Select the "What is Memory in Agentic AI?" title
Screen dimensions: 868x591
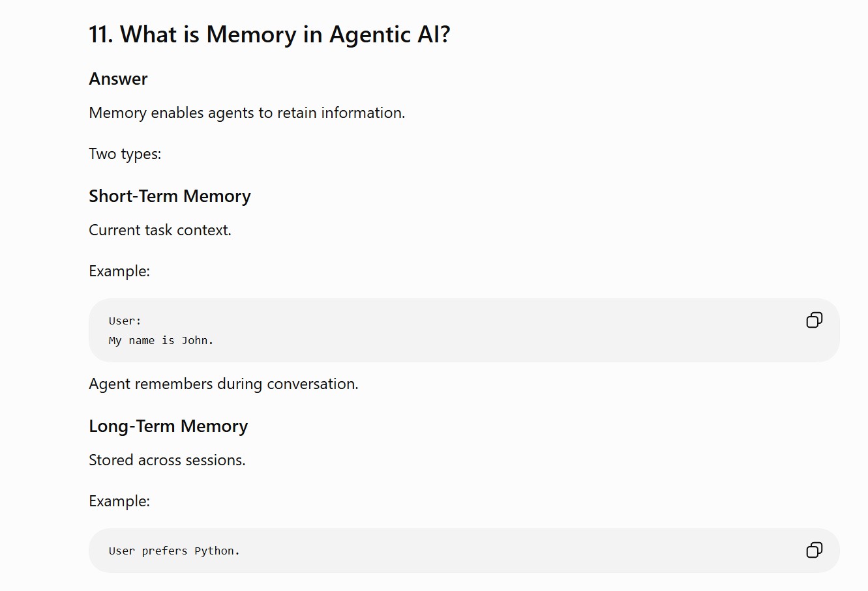(x=269, y=35)
